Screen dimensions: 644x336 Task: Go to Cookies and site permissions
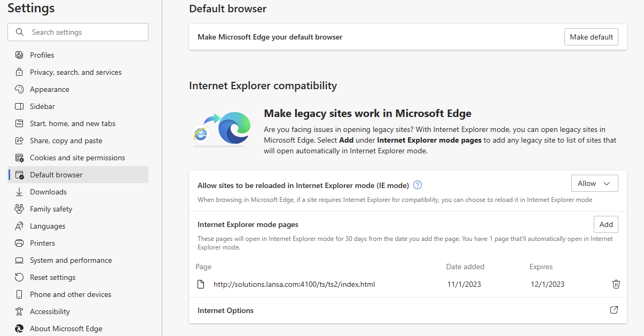(x=78, y=158)
